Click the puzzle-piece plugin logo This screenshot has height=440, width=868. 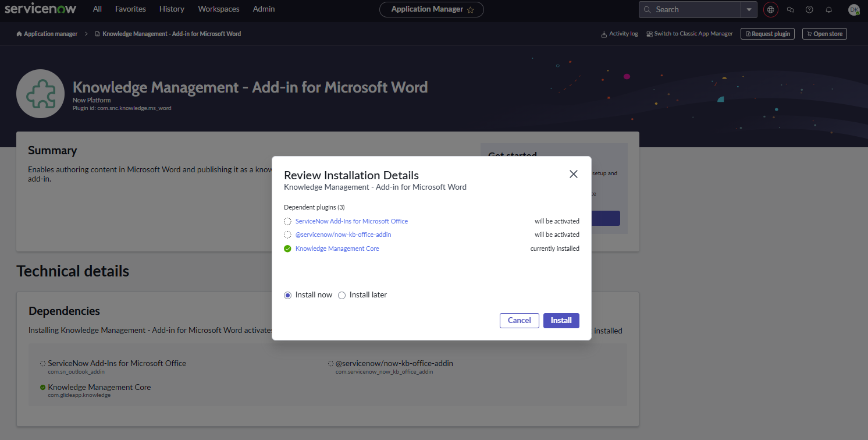coord(40,93)
